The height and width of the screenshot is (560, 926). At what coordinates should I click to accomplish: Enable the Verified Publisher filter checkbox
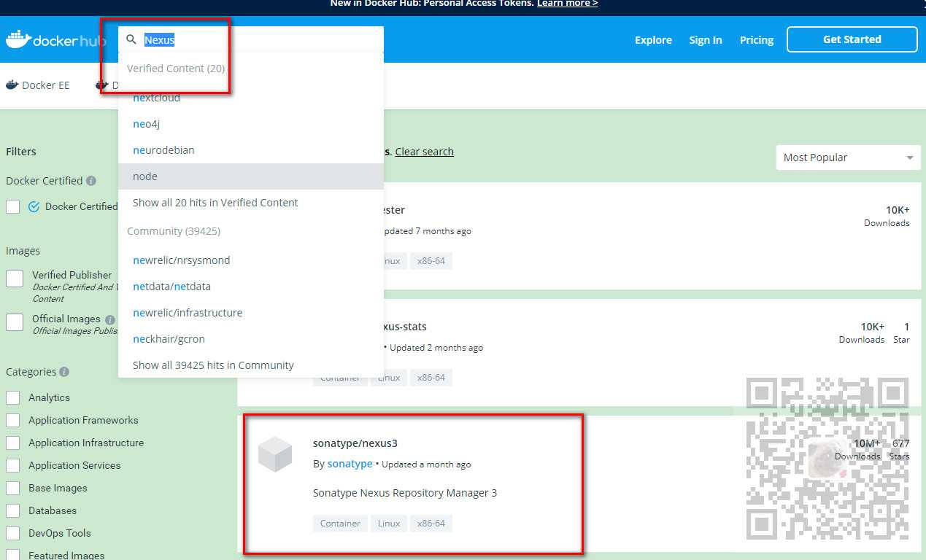click(15, 279)
